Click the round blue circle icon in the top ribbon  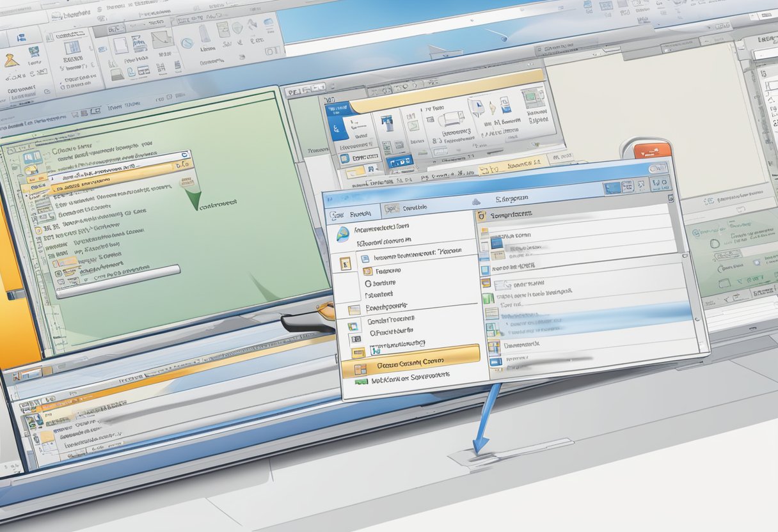187,43
